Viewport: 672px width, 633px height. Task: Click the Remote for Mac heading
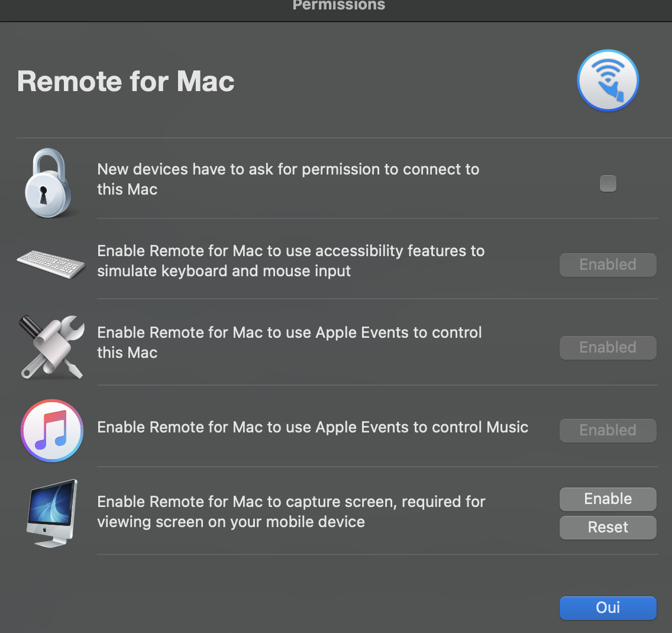click(126, 81)
